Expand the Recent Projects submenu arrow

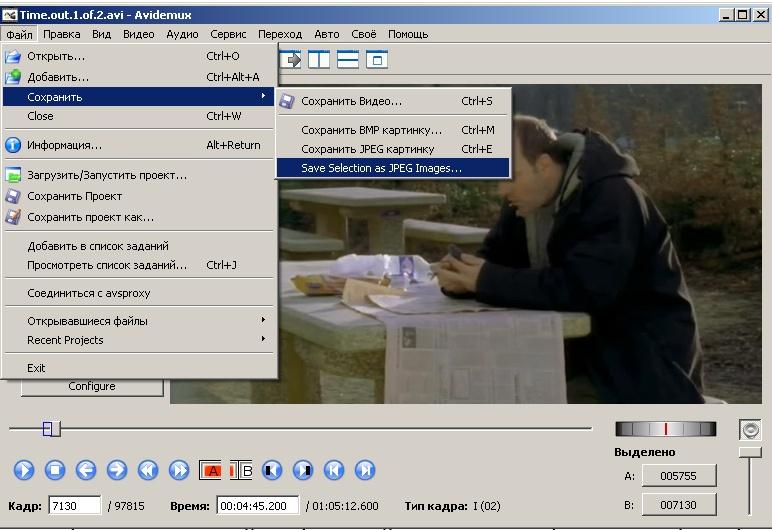click(263, 339)
